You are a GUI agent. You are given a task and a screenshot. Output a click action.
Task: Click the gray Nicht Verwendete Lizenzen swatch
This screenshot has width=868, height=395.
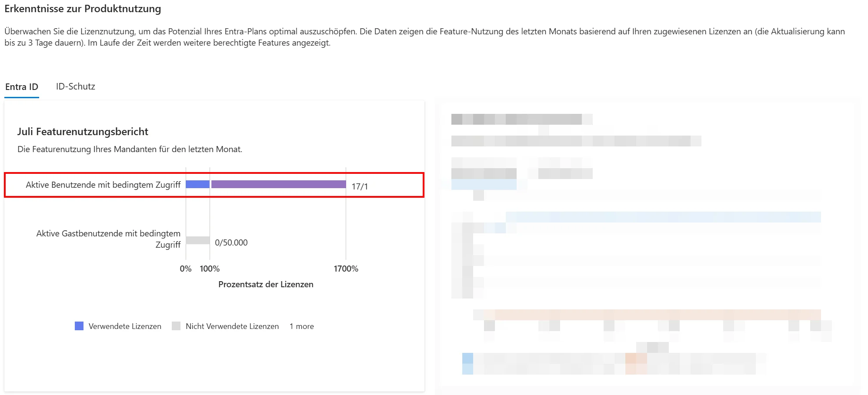(x=176, y=326)
